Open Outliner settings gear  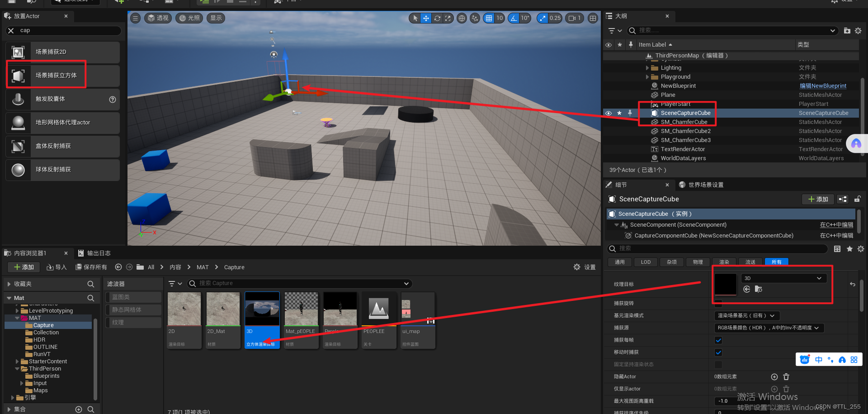coord(858,31)
